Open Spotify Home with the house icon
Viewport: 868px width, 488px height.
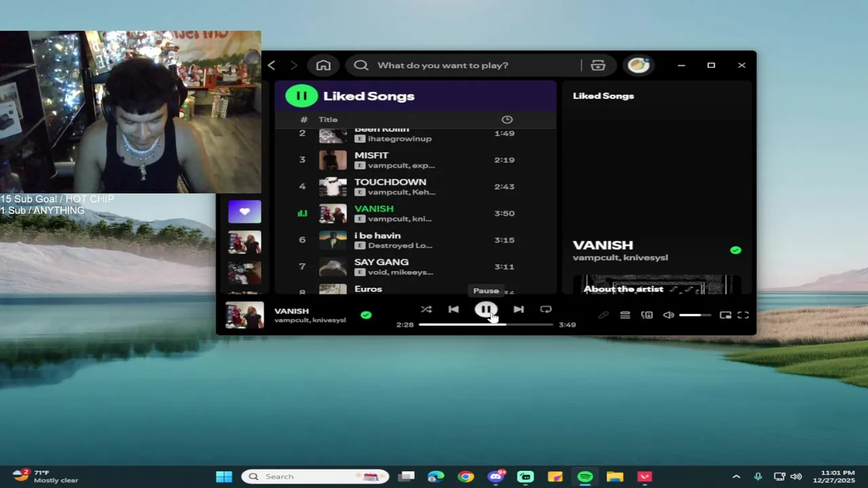pyautogui.click(x=323, y=65)
